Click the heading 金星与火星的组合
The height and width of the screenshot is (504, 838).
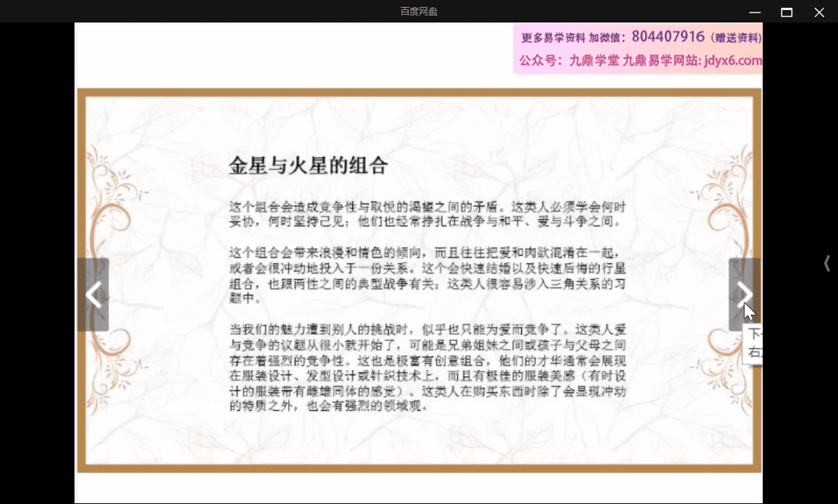coord(308,165)
